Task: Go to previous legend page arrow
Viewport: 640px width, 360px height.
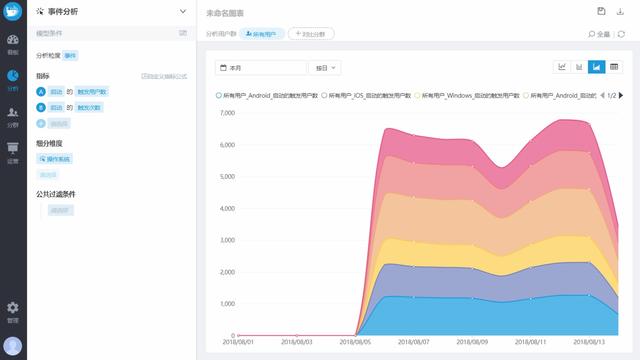Action: pyautogui.click(x=602, y=96)
